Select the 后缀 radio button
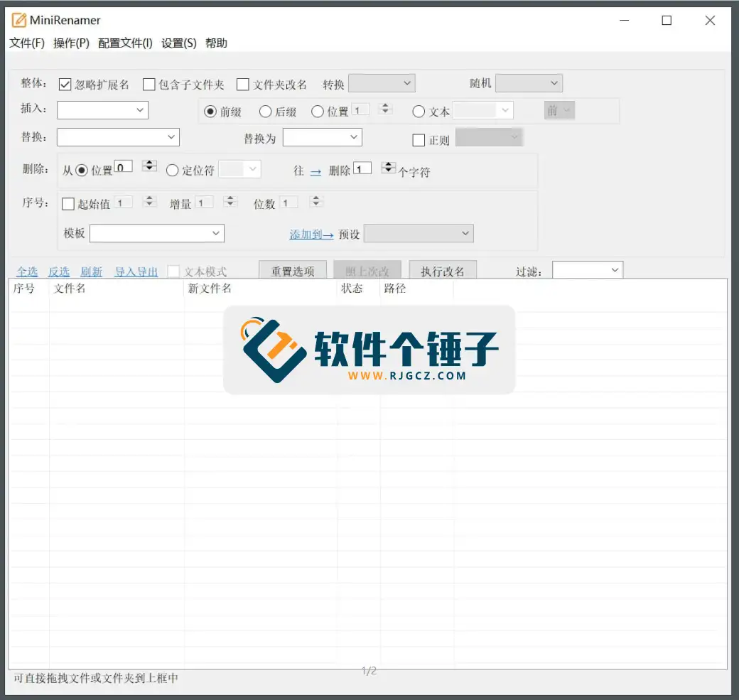Image resolution: width=739 pixels, height=700 pixels. pos(265,112)
